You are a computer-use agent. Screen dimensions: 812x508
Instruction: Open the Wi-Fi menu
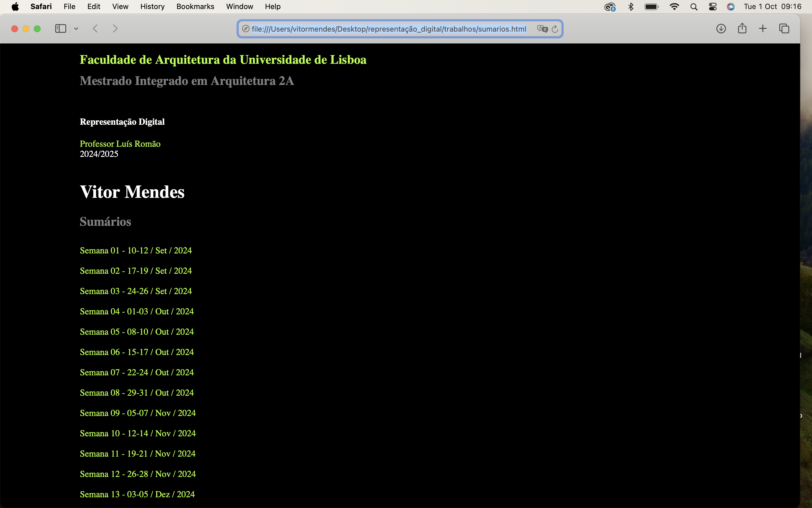[x=674, y=7]
